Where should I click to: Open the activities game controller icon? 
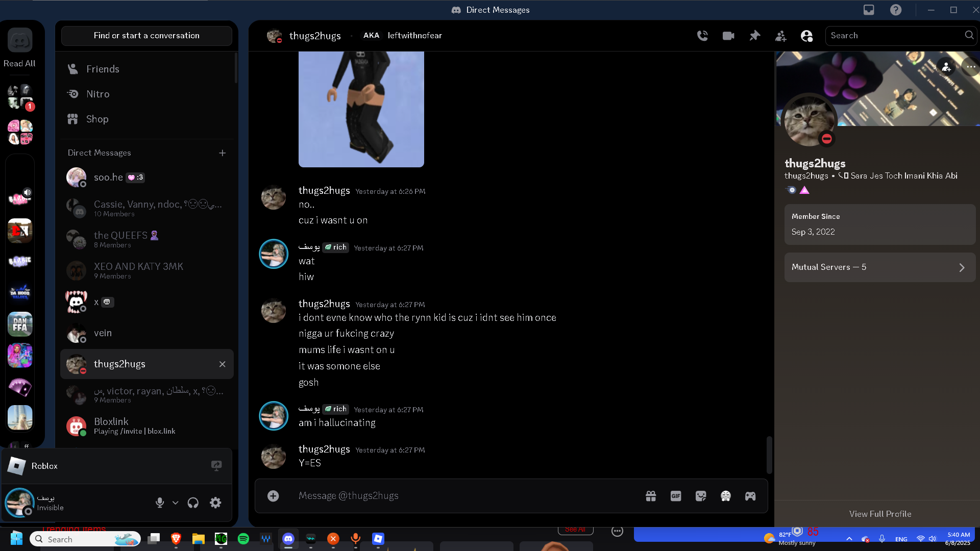click(750, 496)
